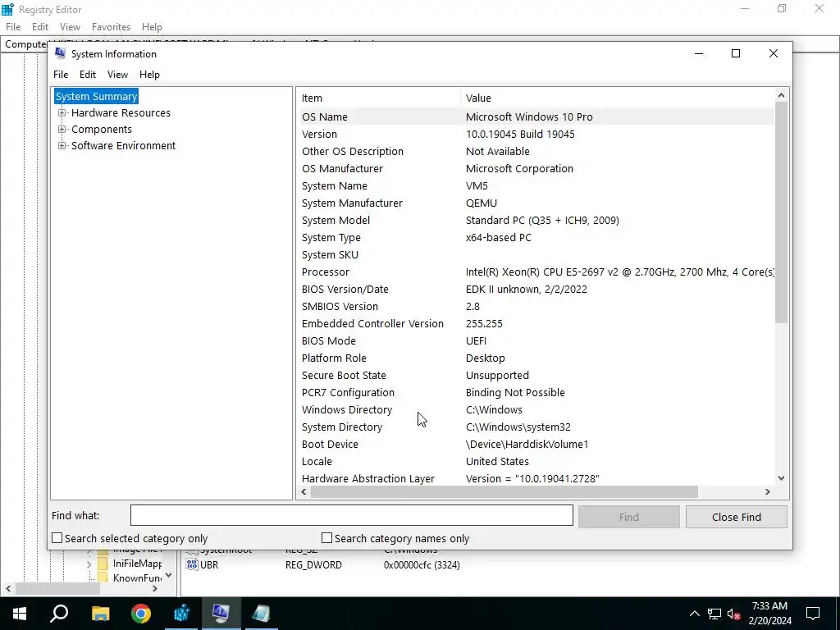Click the Item column header
The height and width of the screenshot is (630, 840).
tap(379, 98)
